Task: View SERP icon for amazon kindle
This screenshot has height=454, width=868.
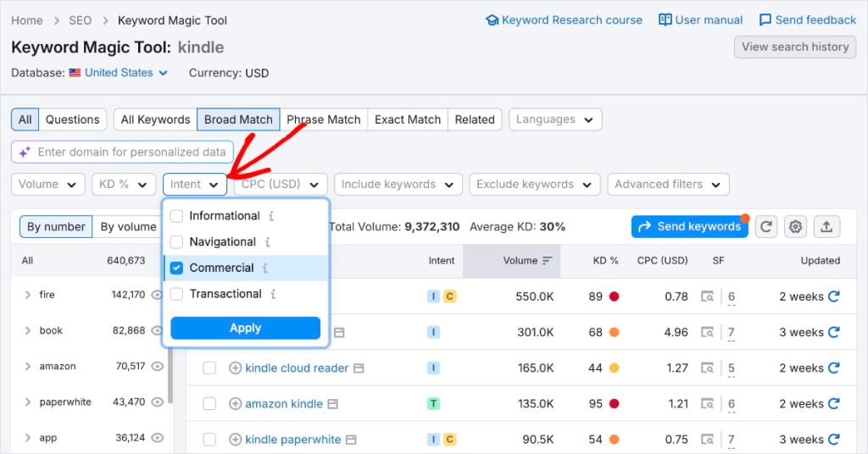Action: [707, 404]
